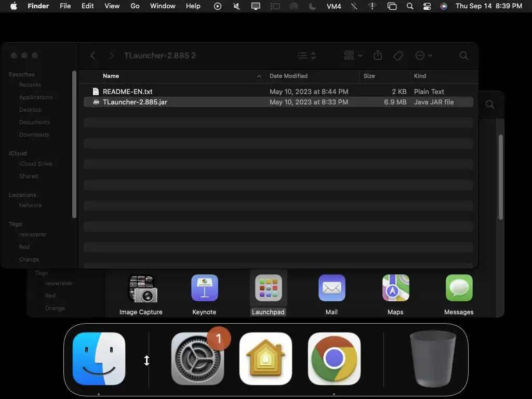Select Downloads in the sidebar
532x399 pixels.
(x=34, y=135)
